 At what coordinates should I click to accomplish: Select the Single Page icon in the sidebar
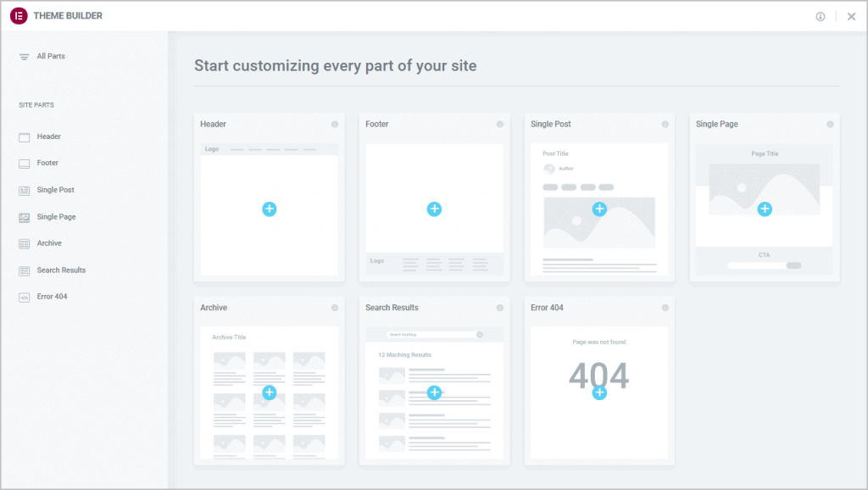[26, 216]
